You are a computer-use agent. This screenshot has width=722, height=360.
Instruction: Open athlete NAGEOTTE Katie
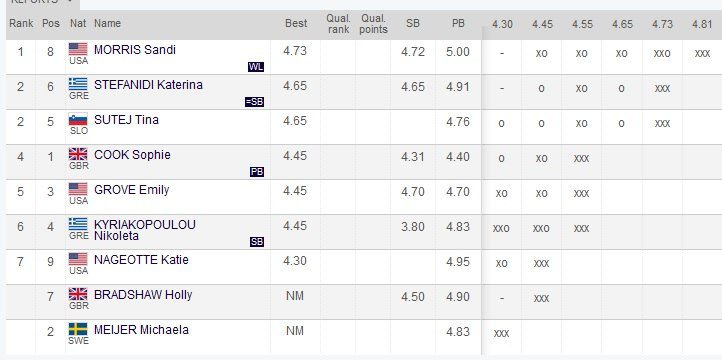(141, 260)
